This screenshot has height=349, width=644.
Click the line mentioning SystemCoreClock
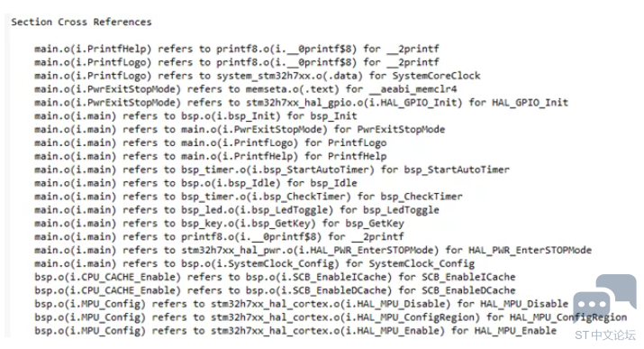(x=257, y=76)
